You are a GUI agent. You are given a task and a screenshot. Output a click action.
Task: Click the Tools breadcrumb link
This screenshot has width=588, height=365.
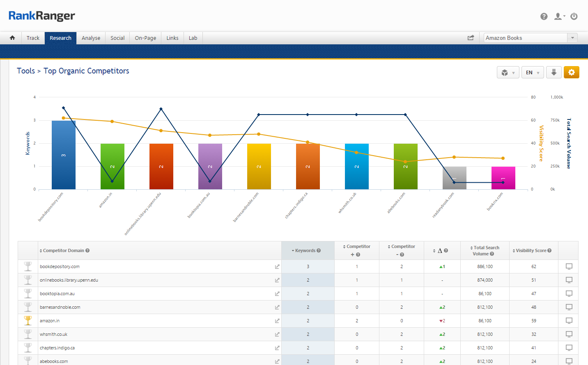click(x=26, y=71)
